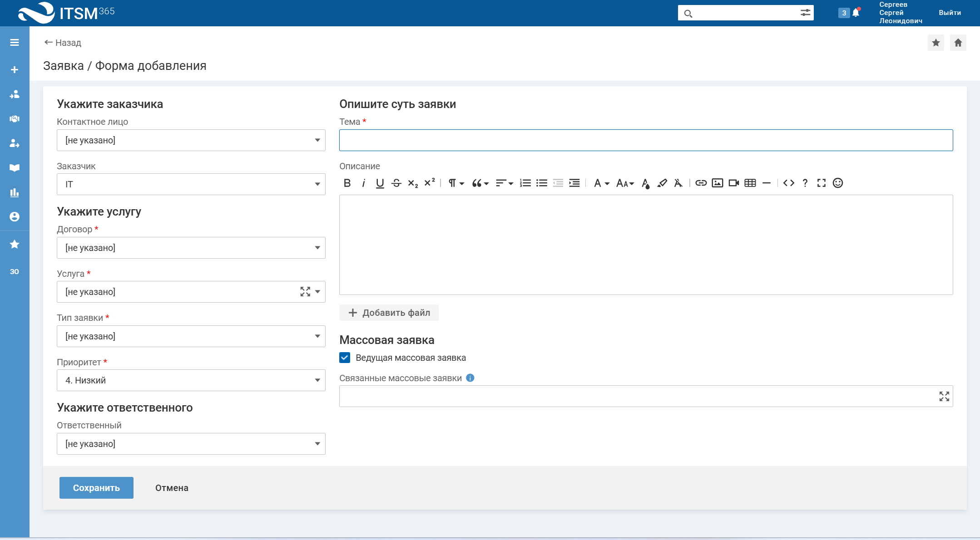Image resolution: width=980 pixels, height=540 pixels.
Task: Toggle strikethrough formatting
Action: click(x=396, y=183)
